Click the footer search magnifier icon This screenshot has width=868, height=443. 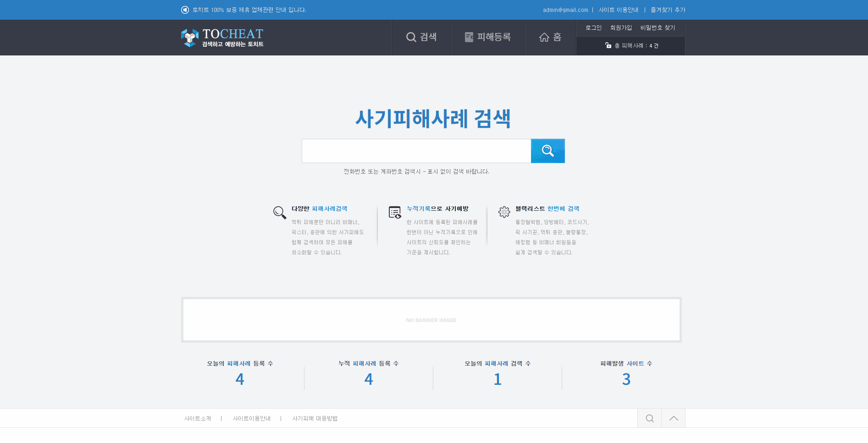(649, 418)
